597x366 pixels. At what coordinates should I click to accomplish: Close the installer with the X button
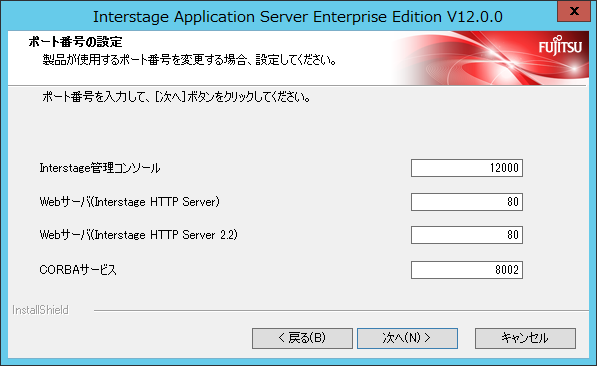[574, 11]
